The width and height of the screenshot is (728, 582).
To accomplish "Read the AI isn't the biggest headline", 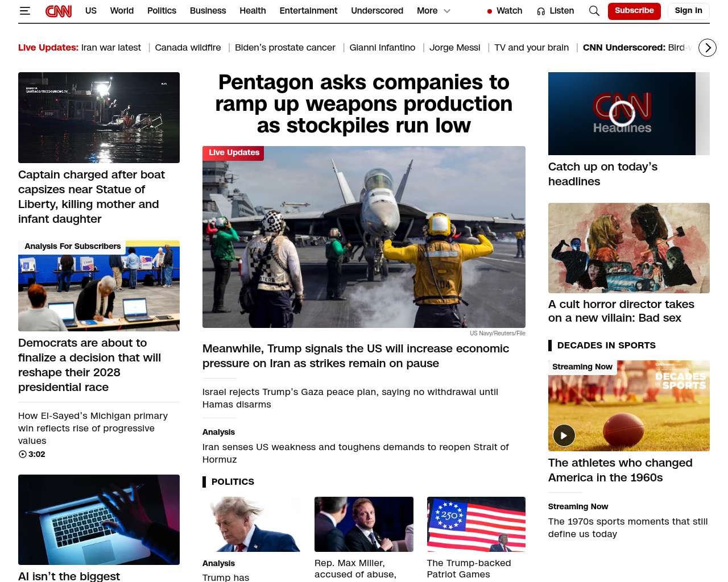I will 69,576.
